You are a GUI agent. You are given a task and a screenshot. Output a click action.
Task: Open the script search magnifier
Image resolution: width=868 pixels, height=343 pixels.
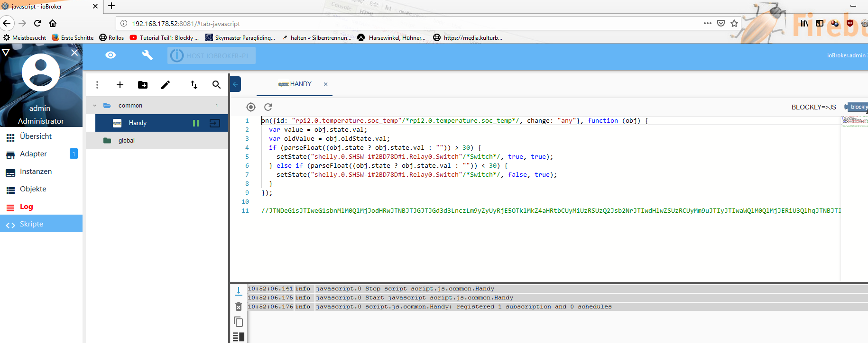click(216, 85)
